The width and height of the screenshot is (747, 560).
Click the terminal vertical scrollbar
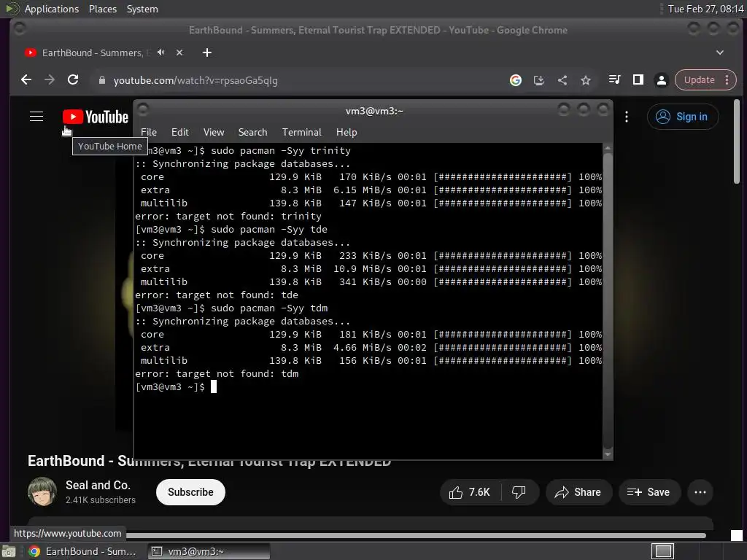click(x=608, y=300)
